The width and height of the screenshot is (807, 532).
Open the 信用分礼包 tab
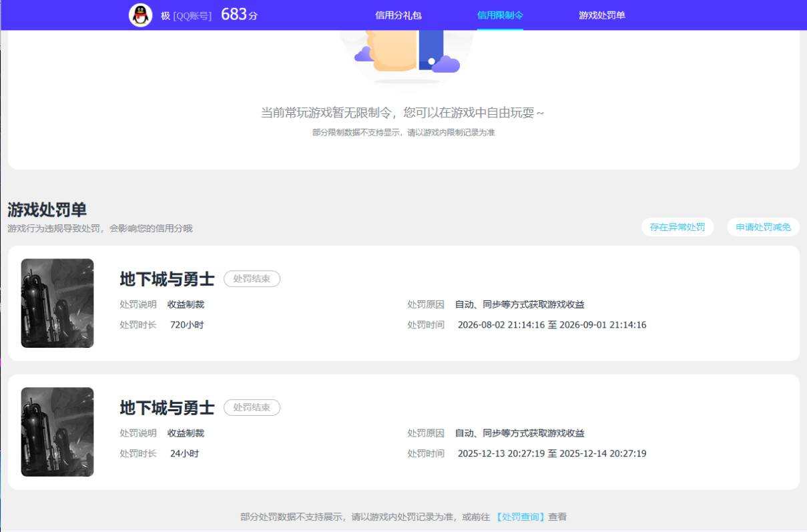398,15
